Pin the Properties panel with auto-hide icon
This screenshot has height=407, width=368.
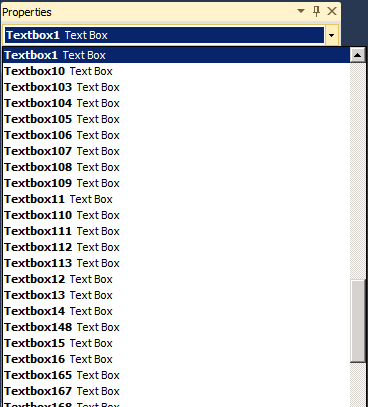coord(317,11)
